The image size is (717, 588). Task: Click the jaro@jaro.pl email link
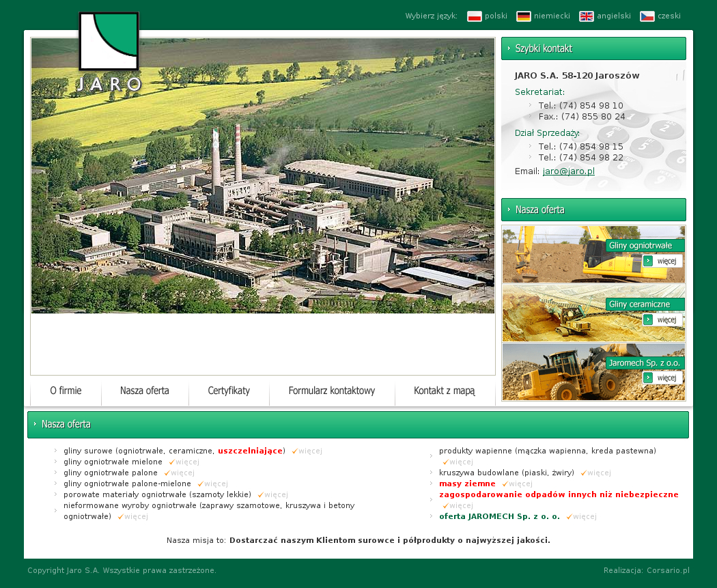point(568,171)
